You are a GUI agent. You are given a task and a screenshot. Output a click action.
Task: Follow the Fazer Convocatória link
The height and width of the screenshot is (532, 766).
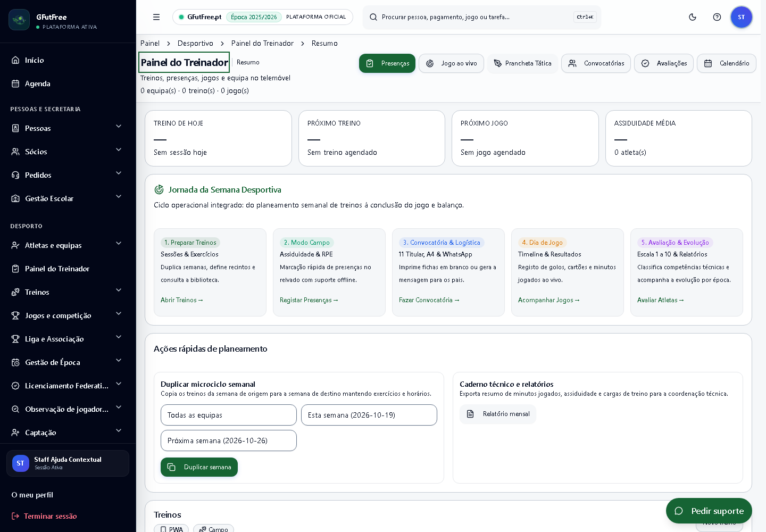pos(429,300)
